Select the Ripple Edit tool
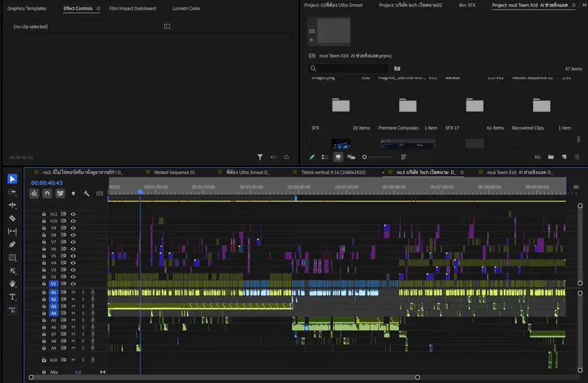The image size is (588, 383). tap(12, 205)
